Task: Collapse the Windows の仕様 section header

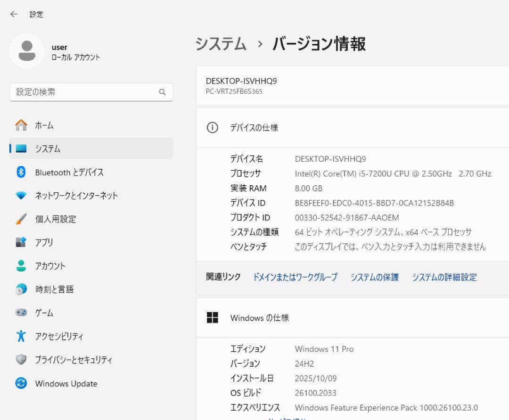Action: coord(353,317)
